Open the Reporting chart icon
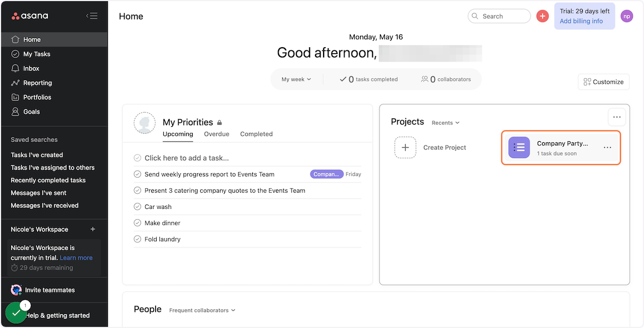The width and height of the screenshot is (644, 328). [x=15, y=83]
